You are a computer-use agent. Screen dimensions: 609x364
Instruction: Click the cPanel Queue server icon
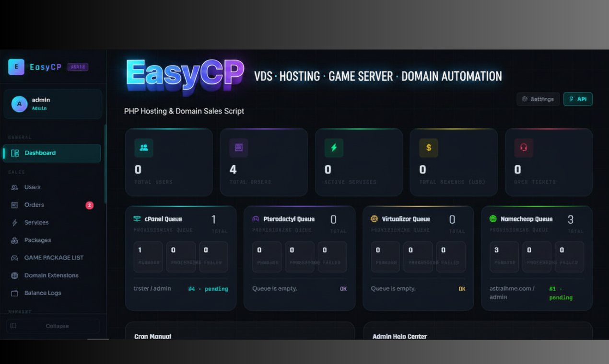pyautogui.click(x=137, y=219)
